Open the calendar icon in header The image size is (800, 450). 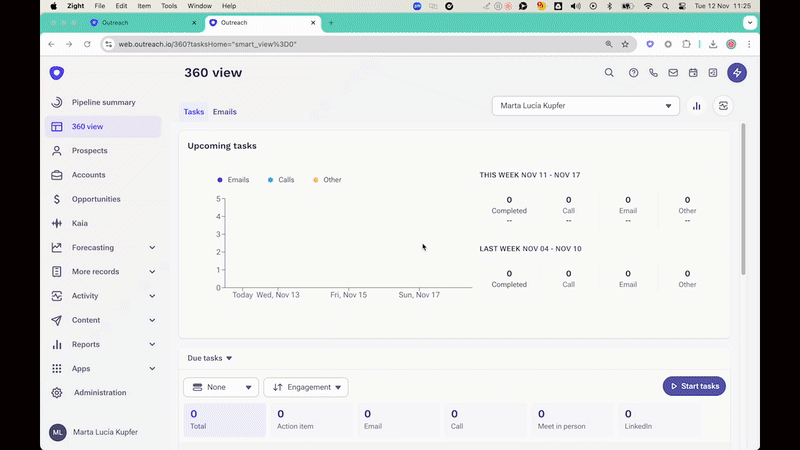point(693,73)
